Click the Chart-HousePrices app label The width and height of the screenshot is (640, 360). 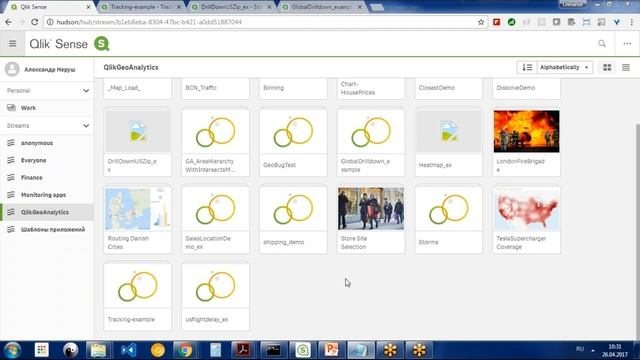click(x=358, y=88)
